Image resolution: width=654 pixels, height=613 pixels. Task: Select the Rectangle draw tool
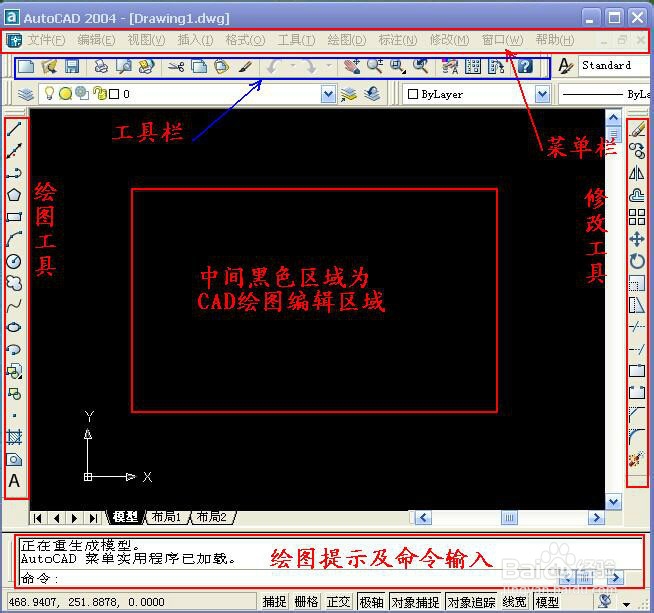tap(14, 217)
